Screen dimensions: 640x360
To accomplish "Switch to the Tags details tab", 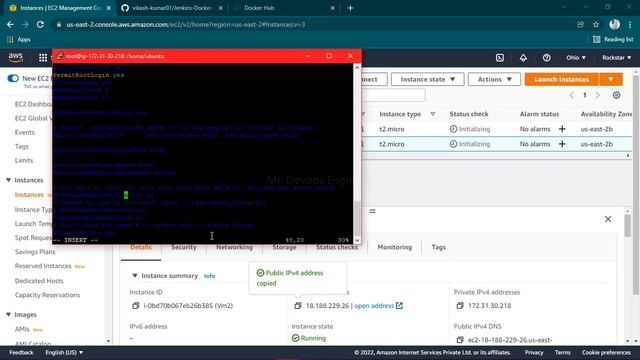I will coord(438,247).
